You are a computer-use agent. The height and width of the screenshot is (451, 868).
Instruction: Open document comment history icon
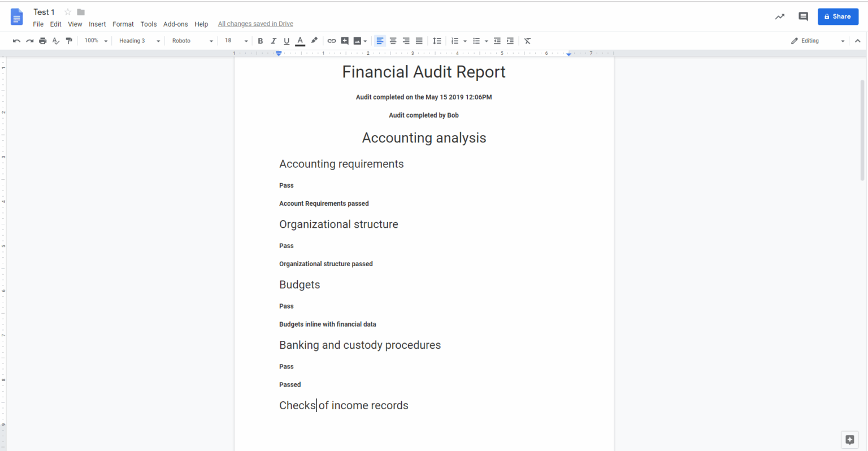[x=803, y=16]
